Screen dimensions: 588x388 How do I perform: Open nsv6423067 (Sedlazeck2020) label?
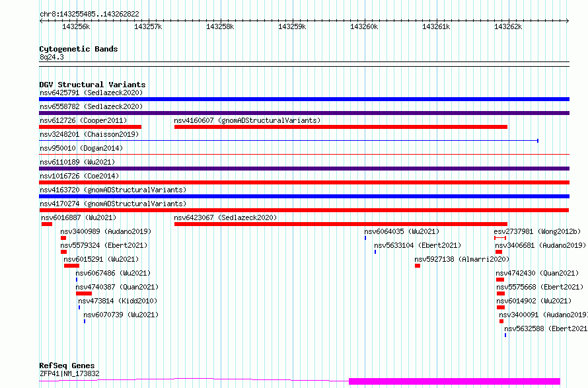point(225,217)
